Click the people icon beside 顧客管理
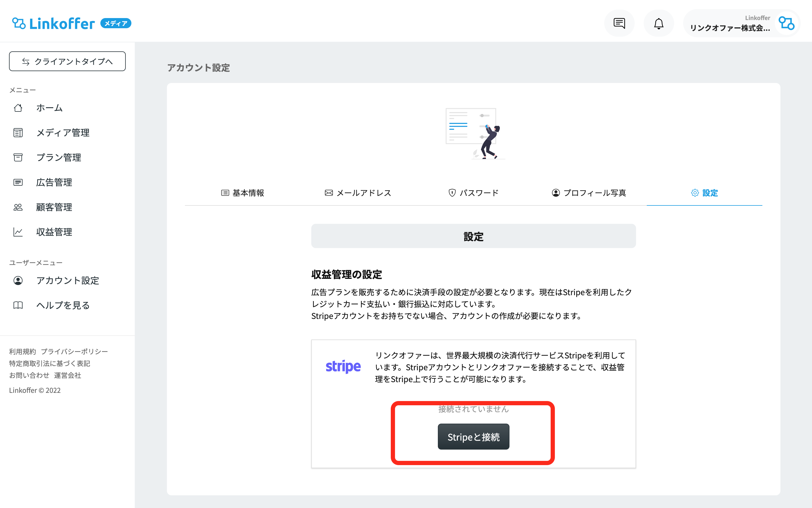The width and height of the screenshot is (812, 508). [x=18, y=207]
